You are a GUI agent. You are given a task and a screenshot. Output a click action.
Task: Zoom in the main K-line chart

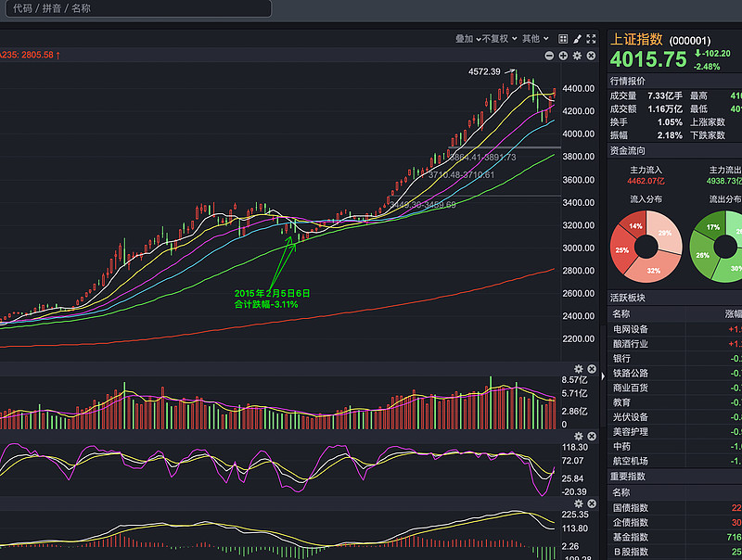563,56
